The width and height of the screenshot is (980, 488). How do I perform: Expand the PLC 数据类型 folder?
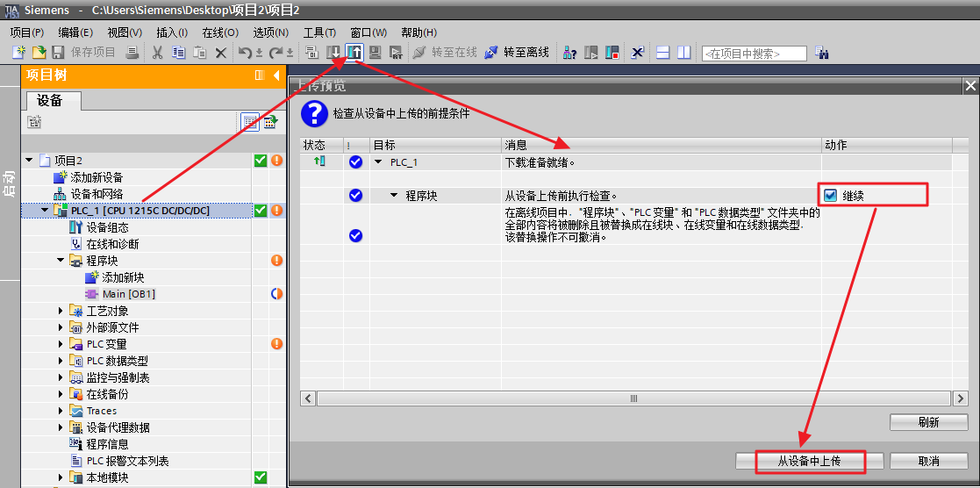point(61,361)
